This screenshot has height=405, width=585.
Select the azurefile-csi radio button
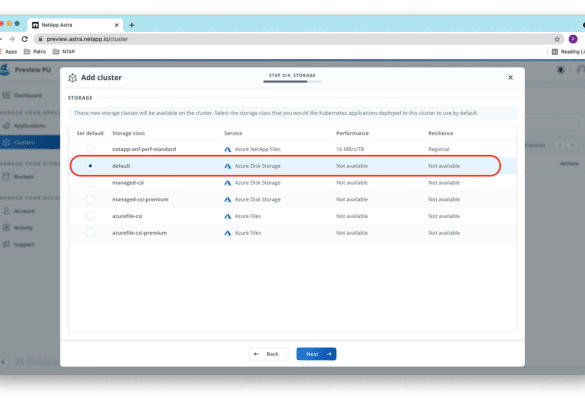click(x=90, y=216)
